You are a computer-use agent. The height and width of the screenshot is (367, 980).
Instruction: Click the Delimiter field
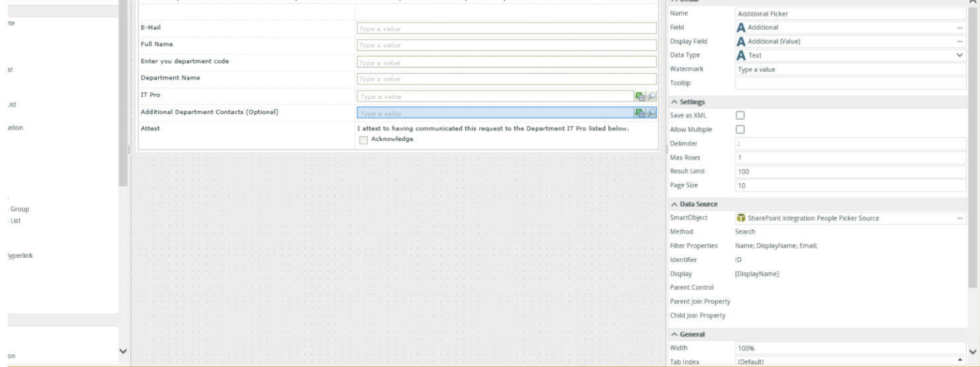pyautogui.click(x=851, y=143)
